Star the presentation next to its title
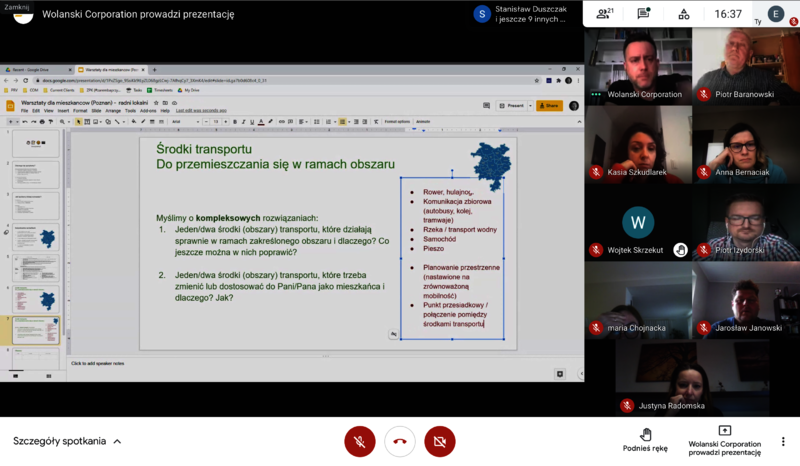800x466 pixels. (x=156, y=103)
